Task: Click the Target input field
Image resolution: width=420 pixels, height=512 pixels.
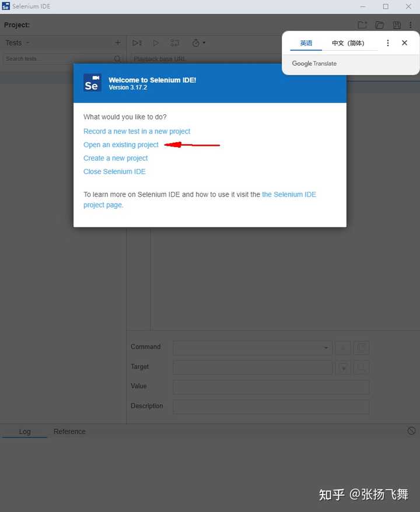Action: [x=253, y=367]
